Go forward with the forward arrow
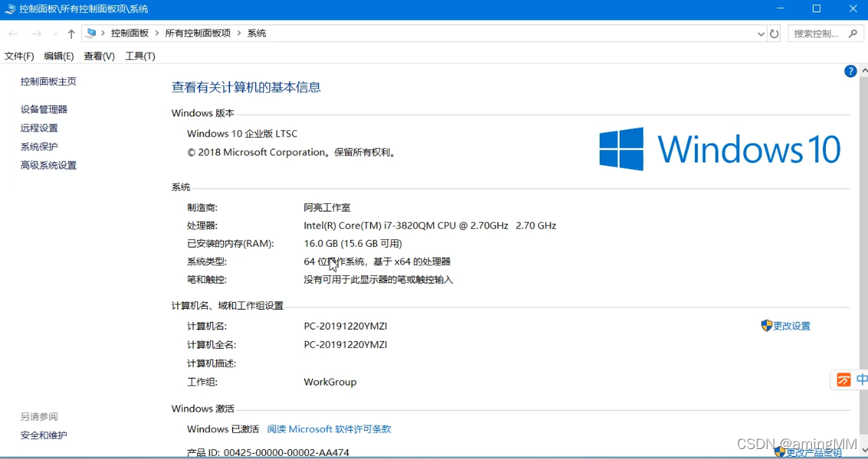Viewport: 868px width, 459px height. click(x=37, y=34)
